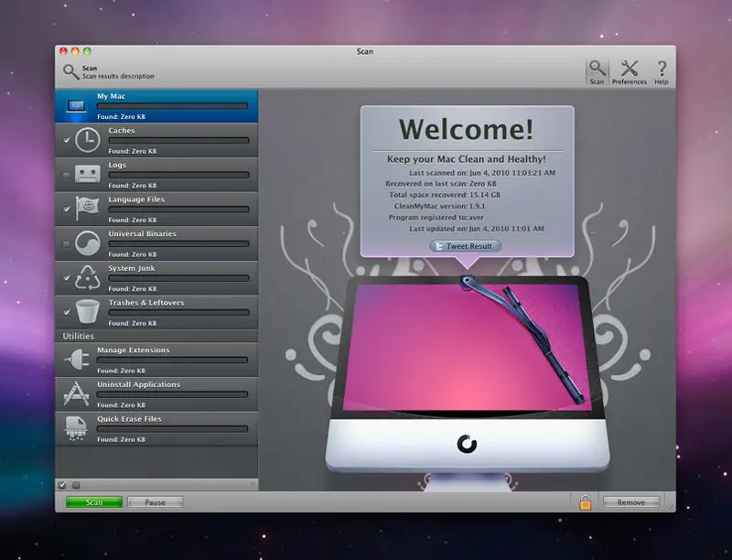Click the window resize grip at the corner
The height and width of the screenshot is (560, 732).
670,506
